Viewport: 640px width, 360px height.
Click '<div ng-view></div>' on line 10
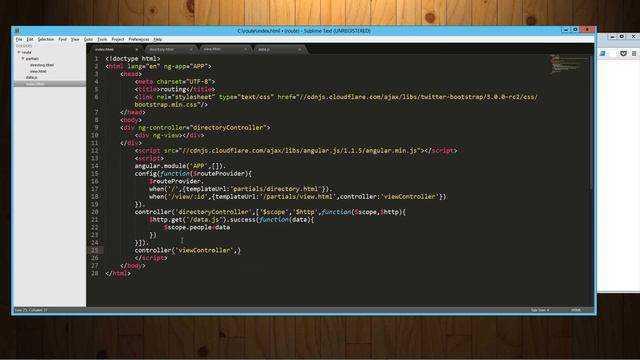(x=169, y=136)
